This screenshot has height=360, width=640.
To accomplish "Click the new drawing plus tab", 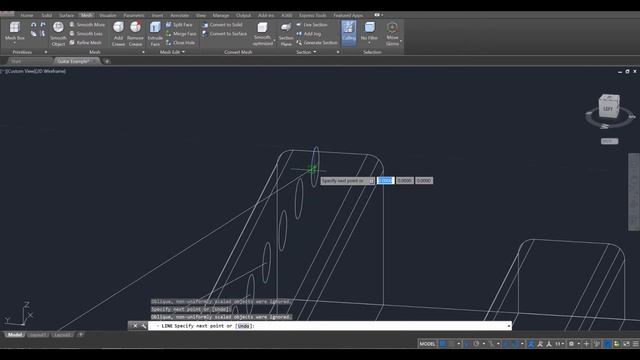I will (x=107, y=61).
